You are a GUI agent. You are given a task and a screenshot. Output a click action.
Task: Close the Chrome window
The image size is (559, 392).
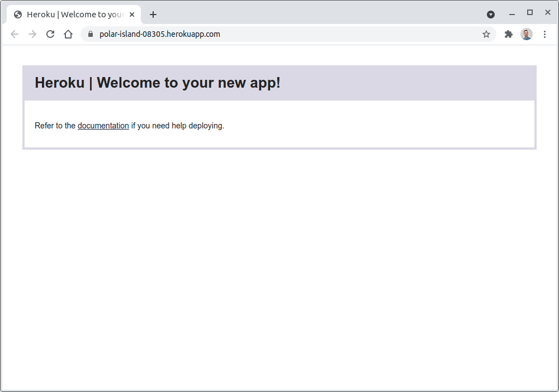click(x=548, y=13)
